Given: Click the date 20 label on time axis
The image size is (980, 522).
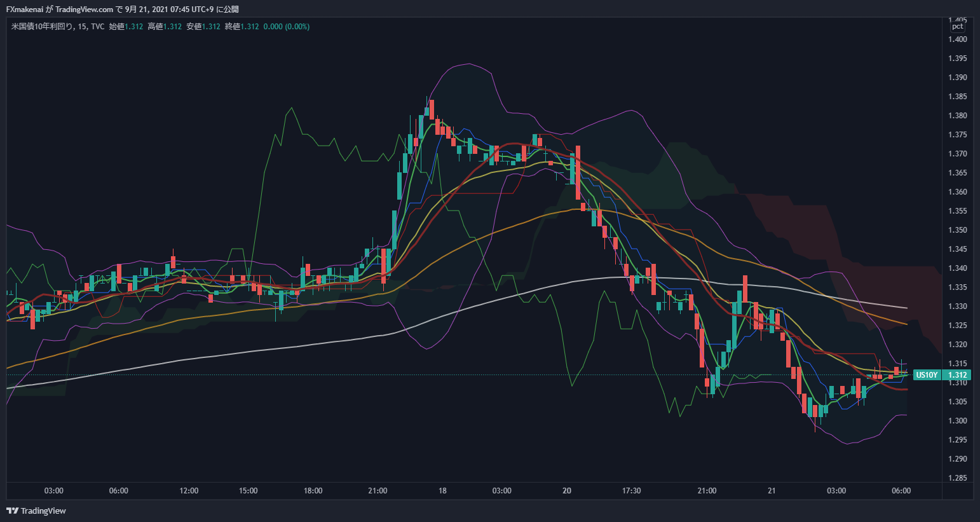Looking at the screenshot, I should point(567,491).
